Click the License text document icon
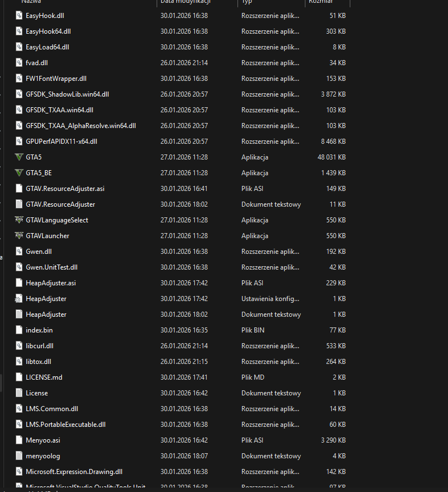 point(19,393)
